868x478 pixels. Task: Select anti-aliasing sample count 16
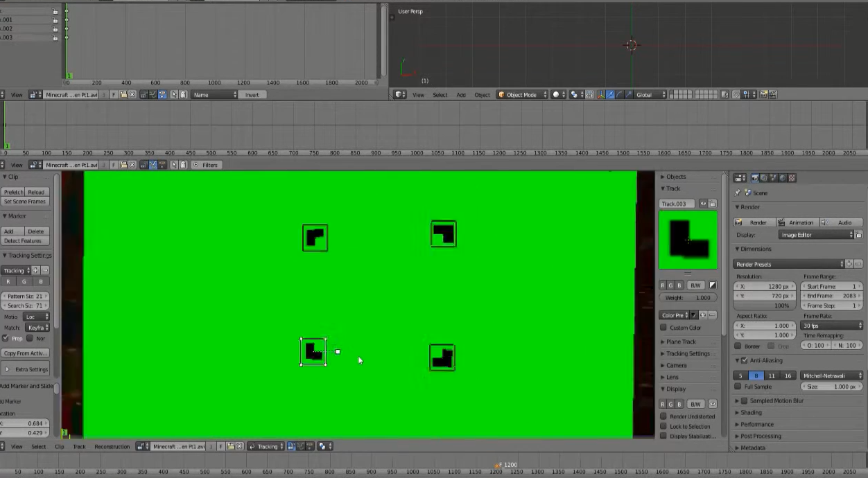tap(788, 375)
